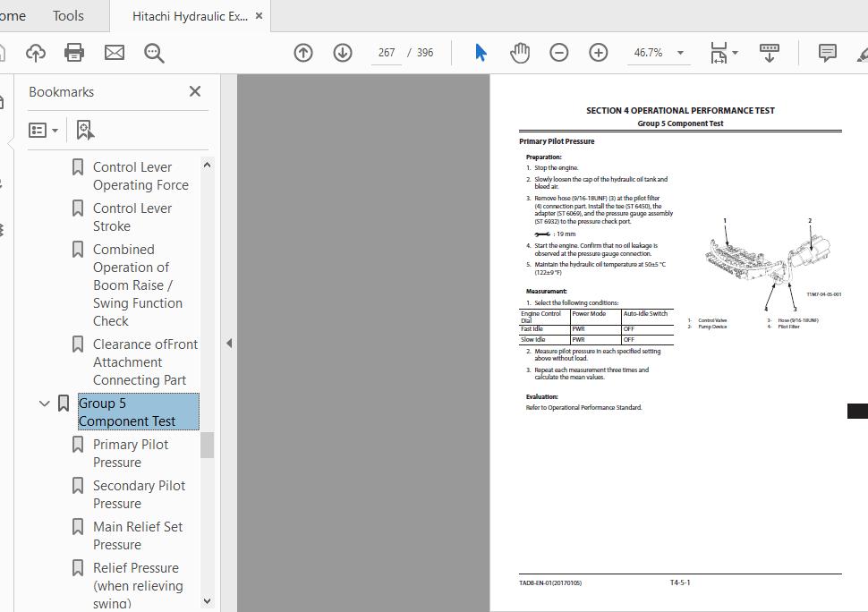Click bookmarks scrollbar thumb
Image resolution: width=868 pixels, height=612 pixels.
tap(207, 445)
